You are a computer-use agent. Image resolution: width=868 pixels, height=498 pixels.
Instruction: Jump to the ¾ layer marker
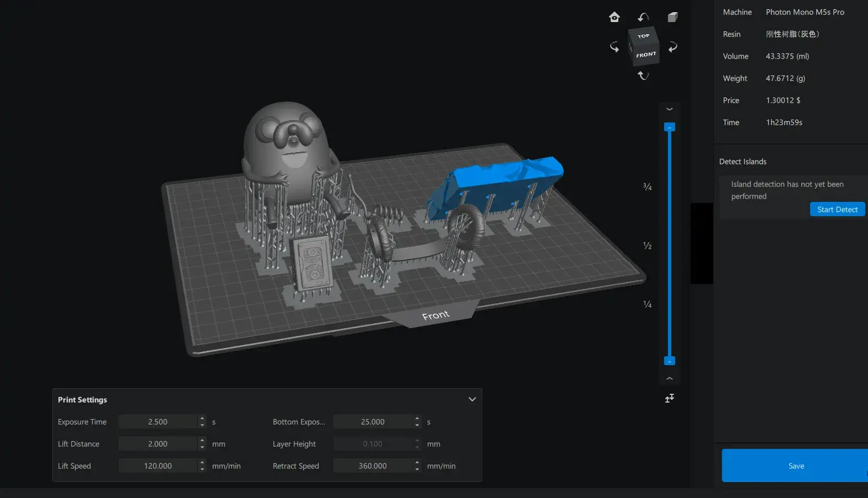[648, 187]
